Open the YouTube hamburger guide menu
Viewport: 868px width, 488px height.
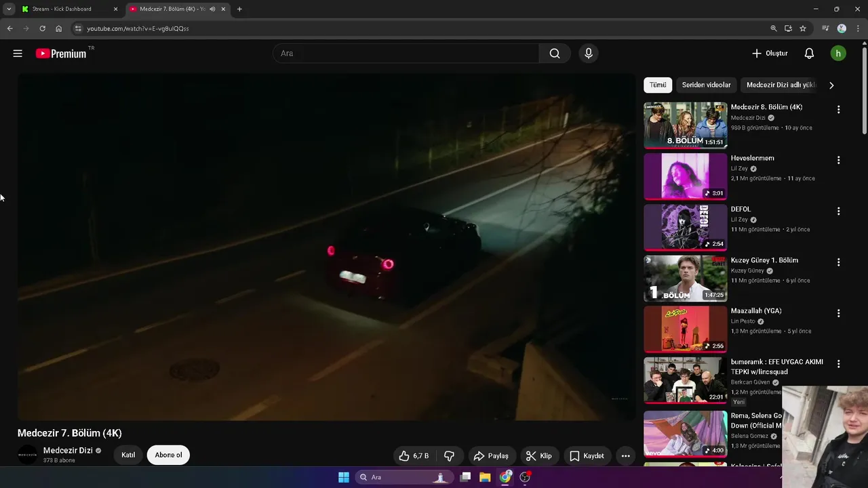tap(18, 54)
